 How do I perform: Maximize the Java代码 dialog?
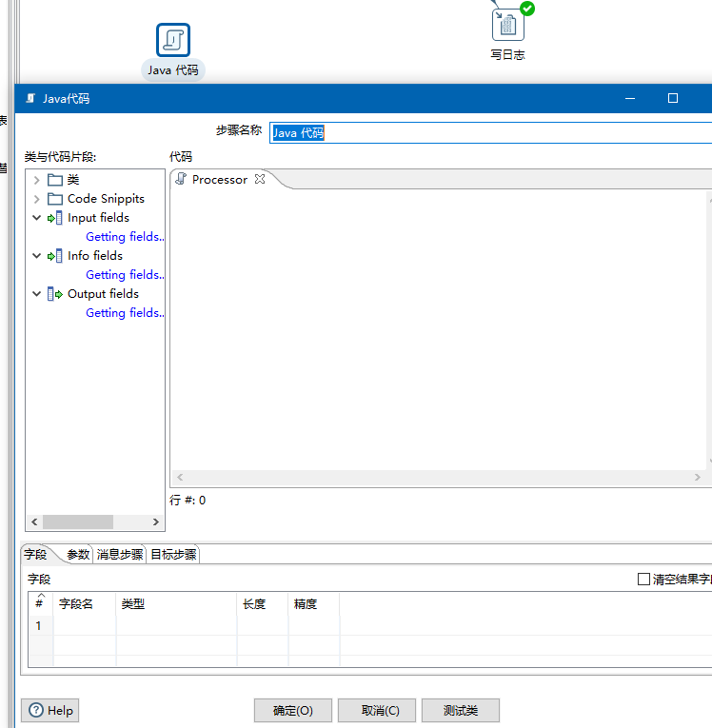(x=673, y=98)
